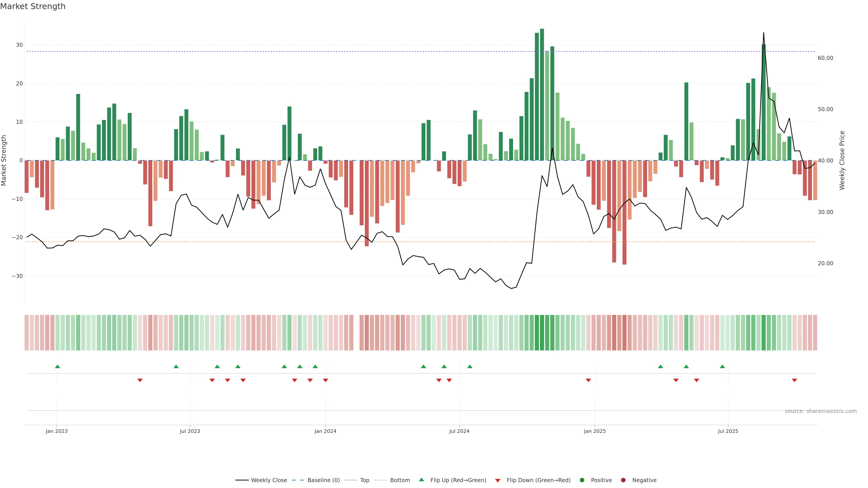
Task: Click the last red flip-down marker after Jul 2025
Action: [x=794, y=380]
